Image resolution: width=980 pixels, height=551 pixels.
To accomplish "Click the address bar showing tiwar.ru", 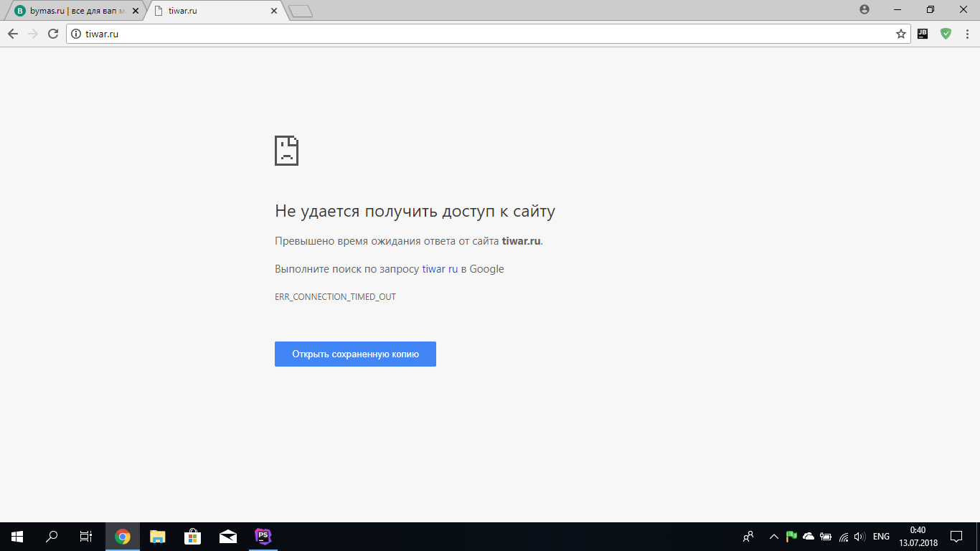I will click(x=473, y=34).
